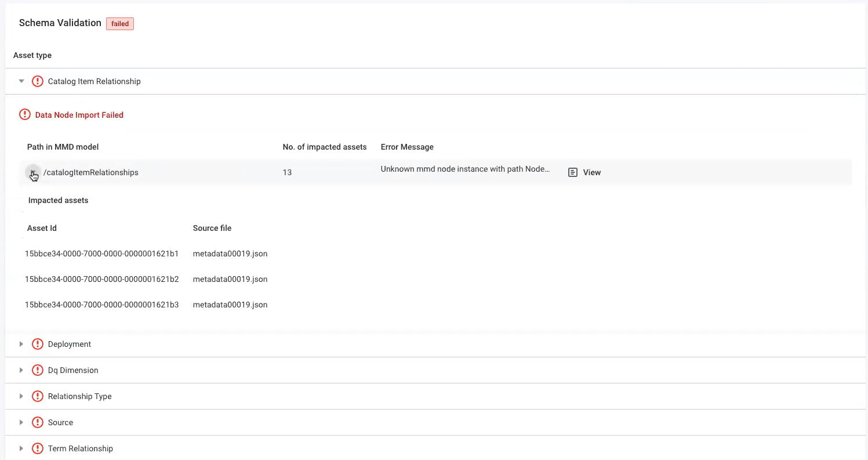The image size is (868, 460).
Task: Toggle the Term Relationship section open
Action: pos(21,448)
